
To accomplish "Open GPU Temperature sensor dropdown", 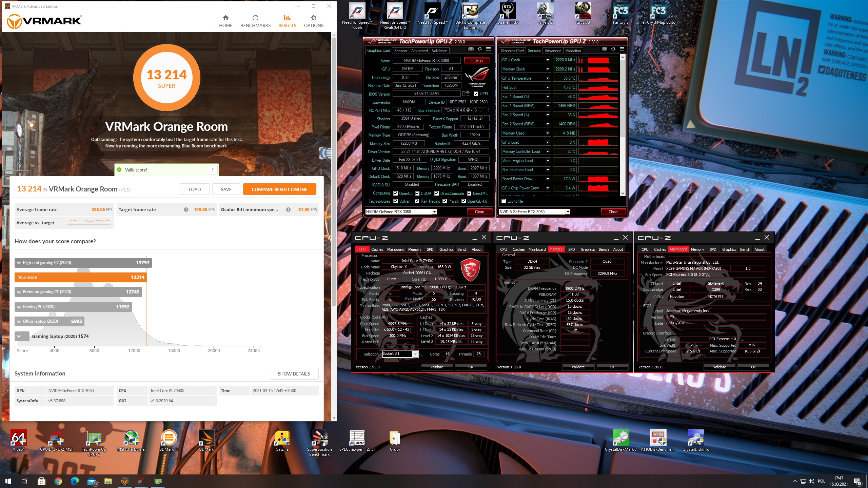I will pyautogui.click(x=547, y=78).
